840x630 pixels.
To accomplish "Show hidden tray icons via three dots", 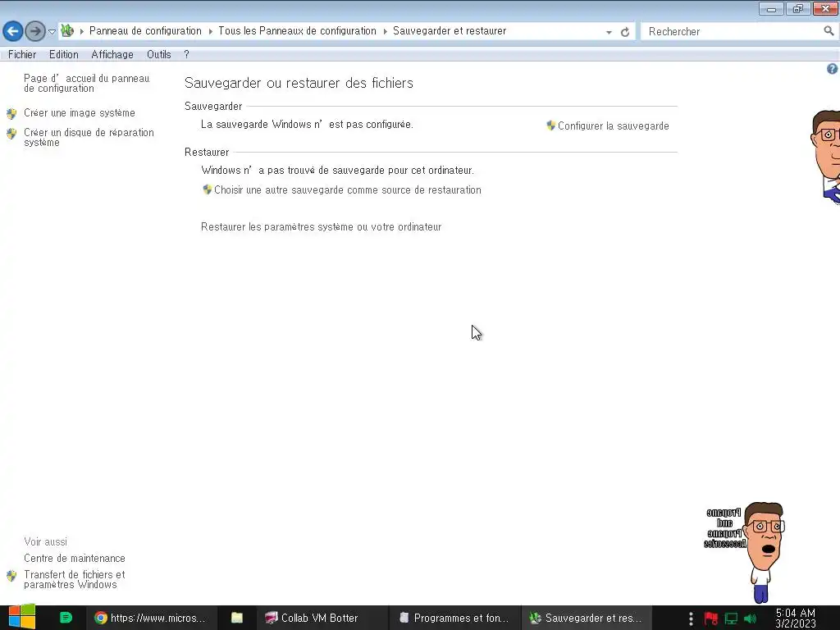I will 691,619.
